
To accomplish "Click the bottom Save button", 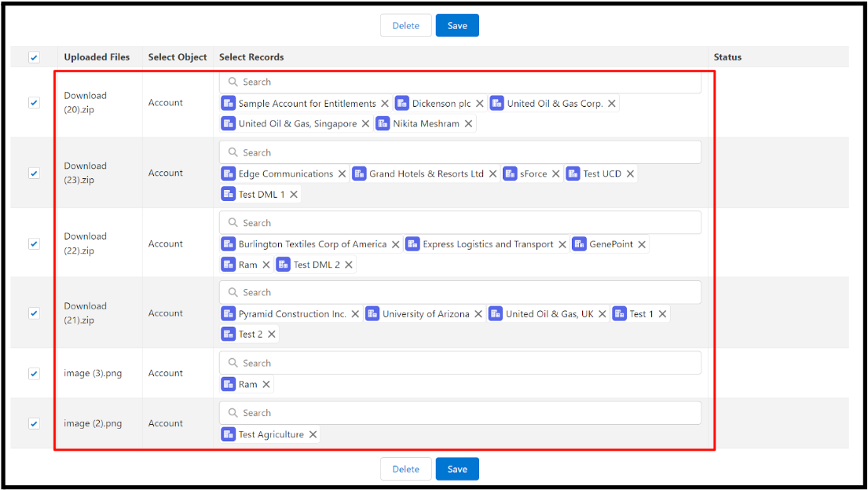I will click(457, 469).
